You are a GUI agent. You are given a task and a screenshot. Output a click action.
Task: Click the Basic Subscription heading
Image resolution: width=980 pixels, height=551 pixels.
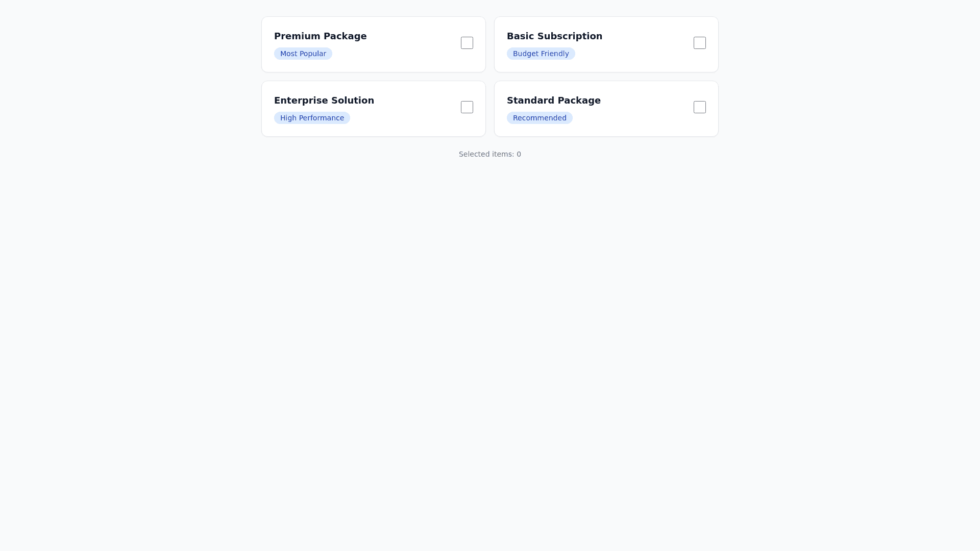pyautogui.click(x=554, y=36)
